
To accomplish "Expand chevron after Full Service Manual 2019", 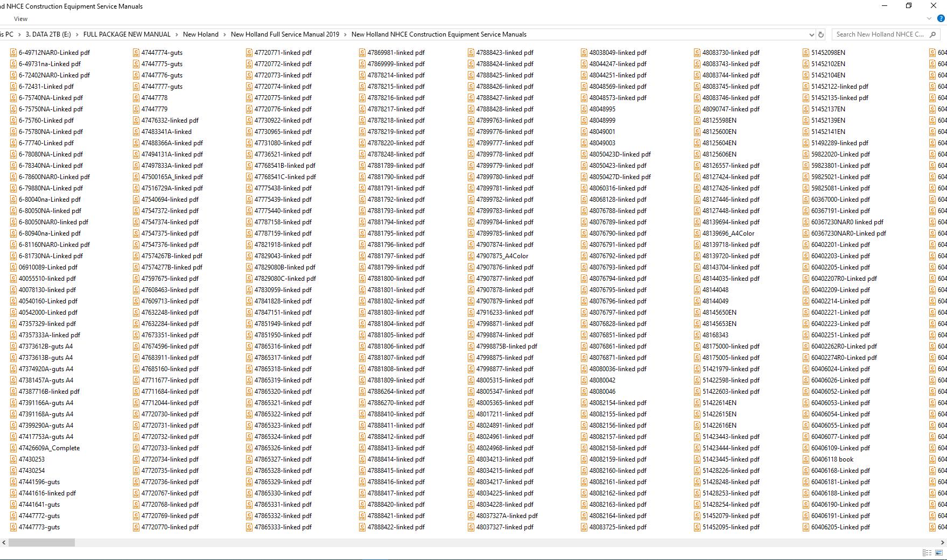I will pyautogui.click(x=345, y=34).
